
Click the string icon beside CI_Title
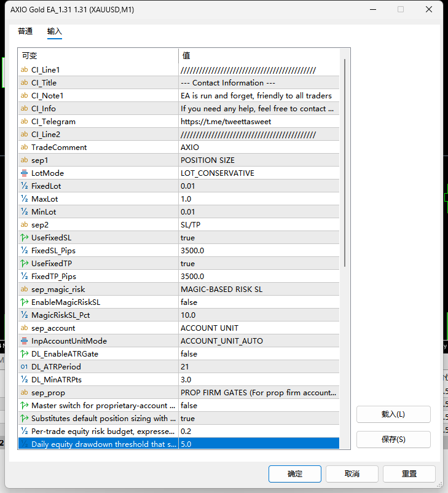[x=24, y=83]
